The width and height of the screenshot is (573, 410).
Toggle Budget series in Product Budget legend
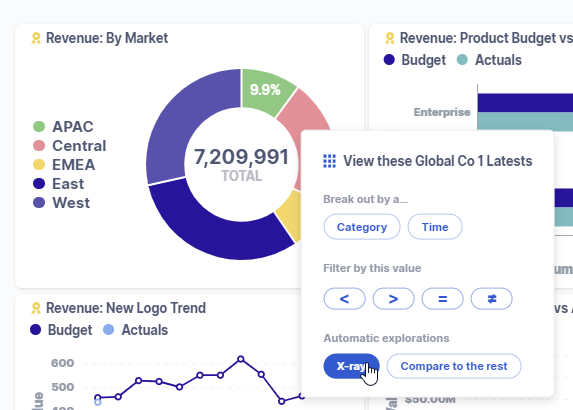click(x=415, y=60)
